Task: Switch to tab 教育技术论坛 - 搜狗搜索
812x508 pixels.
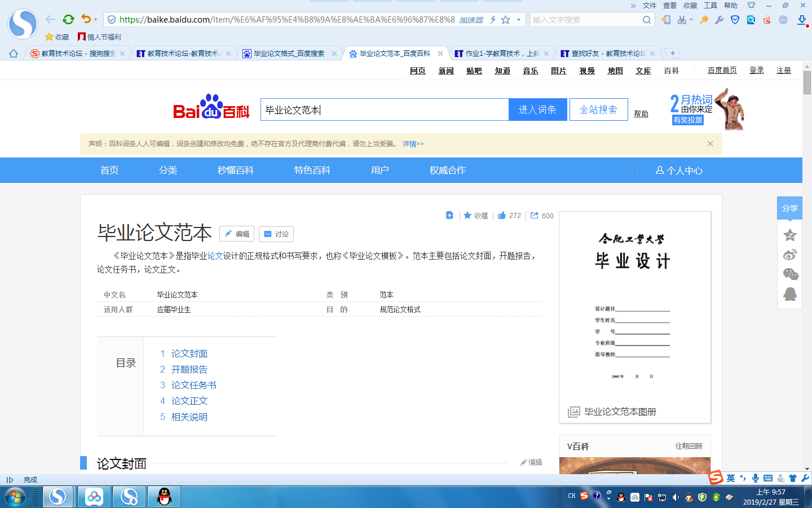Action: pyautogui.click(x=77, y=54)
